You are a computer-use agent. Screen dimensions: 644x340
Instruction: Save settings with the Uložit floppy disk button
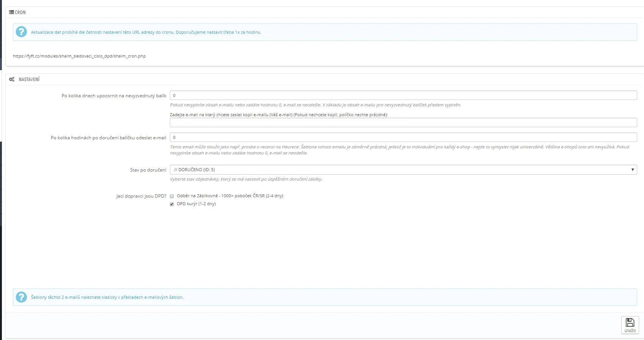[x=630, y=325]
